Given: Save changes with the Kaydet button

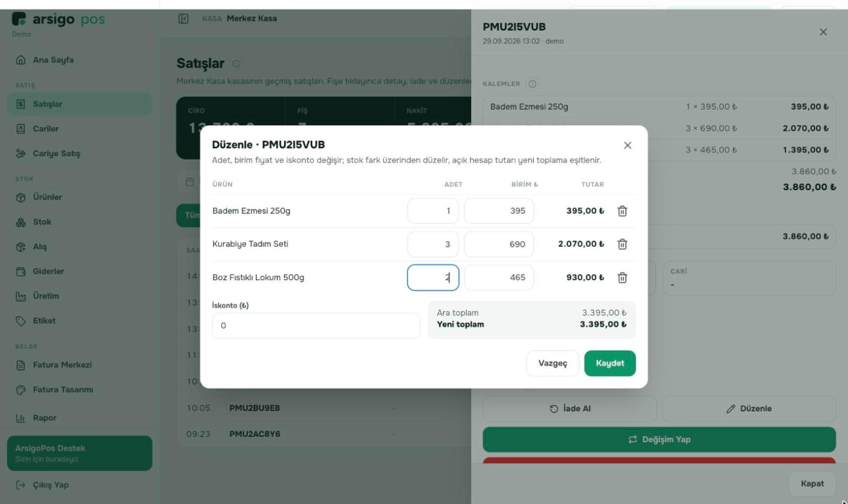Looking at the screenshot, I should click(x=610, y=364).
